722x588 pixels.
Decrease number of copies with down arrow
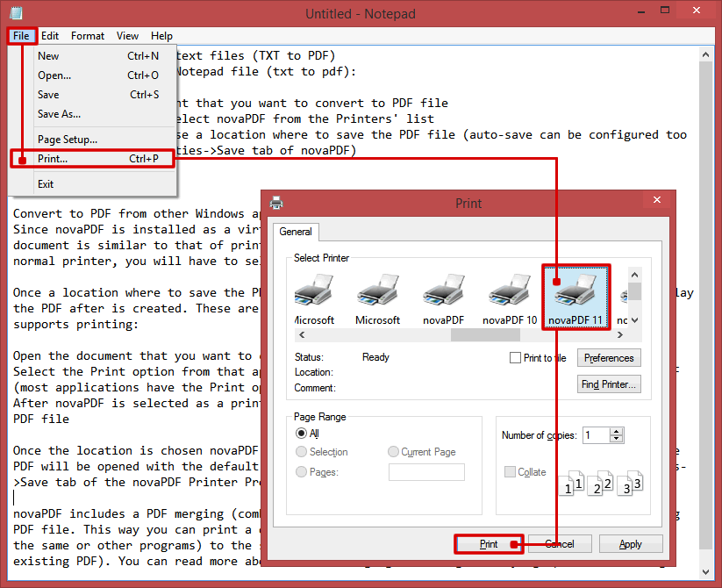[616, 439]
